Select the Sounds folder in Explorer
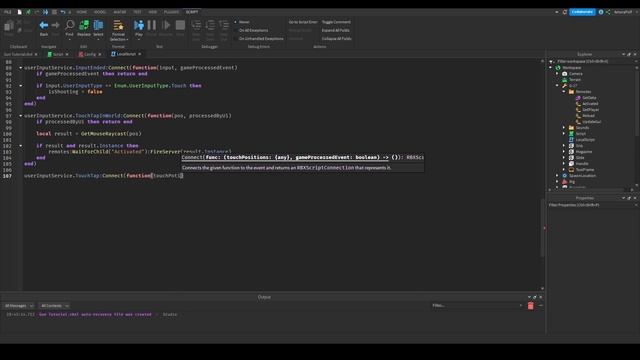 [582, 128]
